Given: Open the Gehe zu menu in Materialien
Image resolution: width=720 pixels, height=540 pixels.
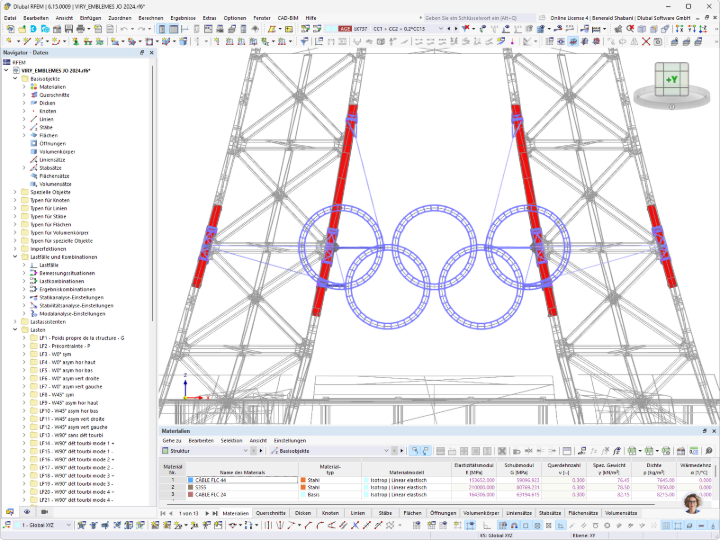Looking at the screenshot, I should 172,440.
